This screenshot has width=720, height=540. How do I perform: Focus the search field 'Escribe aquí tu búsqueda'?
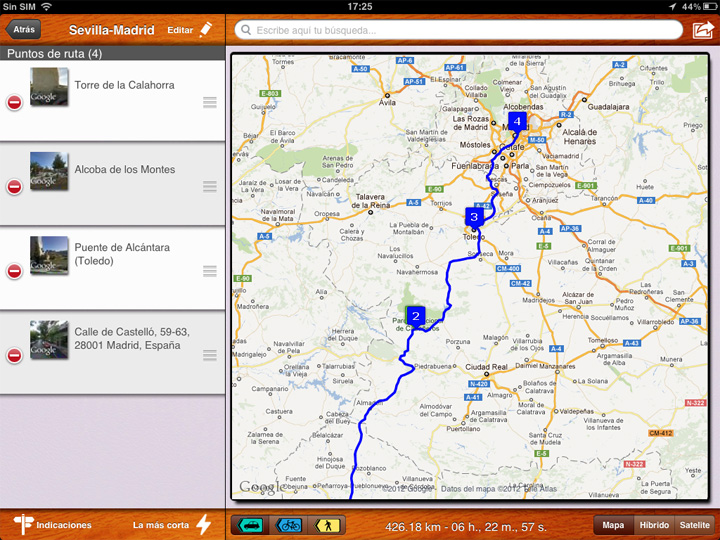point(458,30)
